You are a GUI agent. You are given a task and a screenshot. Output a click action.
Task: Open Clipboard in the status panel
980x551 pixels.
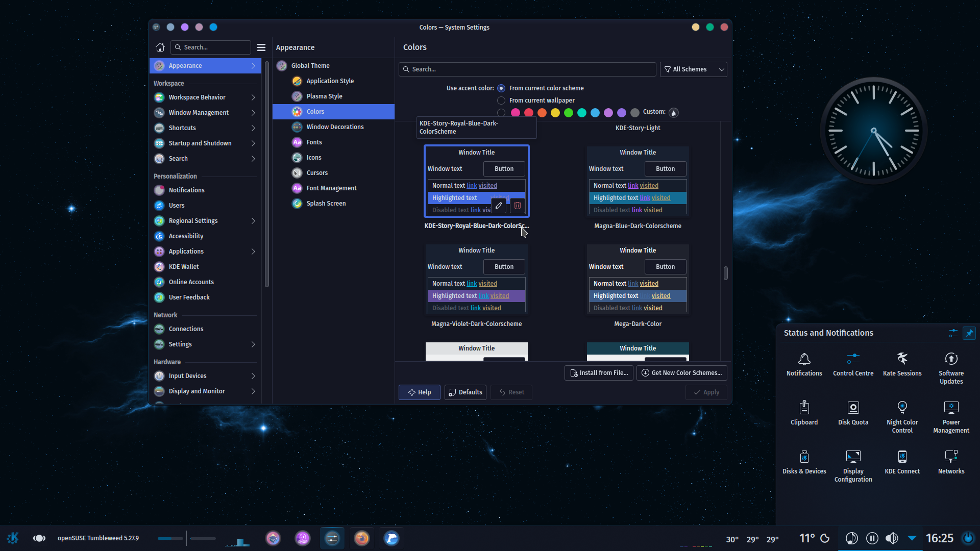[x=804, y=413]
